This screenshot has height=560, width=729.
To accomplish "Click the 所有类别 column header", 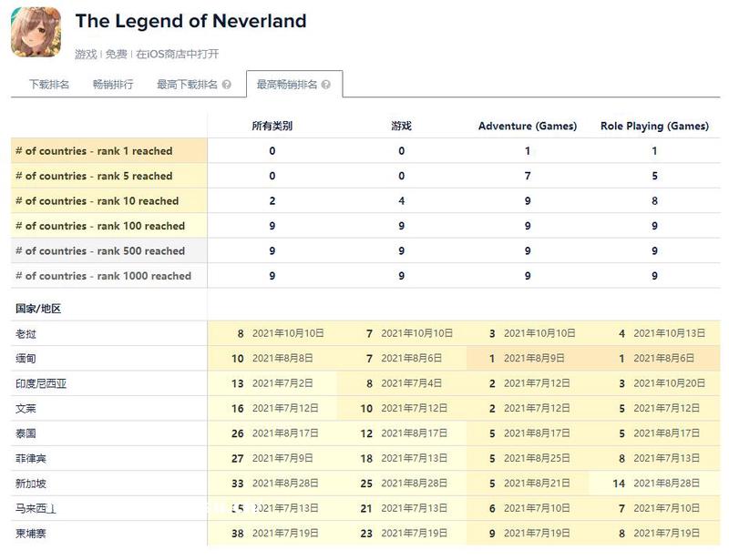I will [x=272, y=126].
